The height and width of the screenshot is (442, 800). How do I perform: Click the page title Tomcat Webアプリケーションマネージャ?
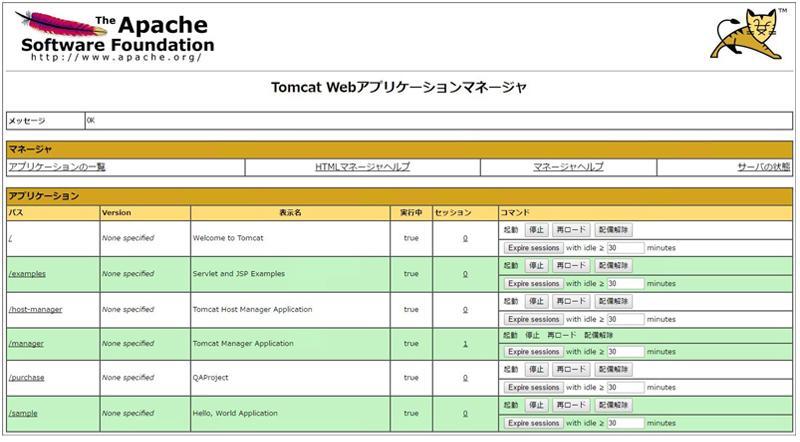click(399, 88)
